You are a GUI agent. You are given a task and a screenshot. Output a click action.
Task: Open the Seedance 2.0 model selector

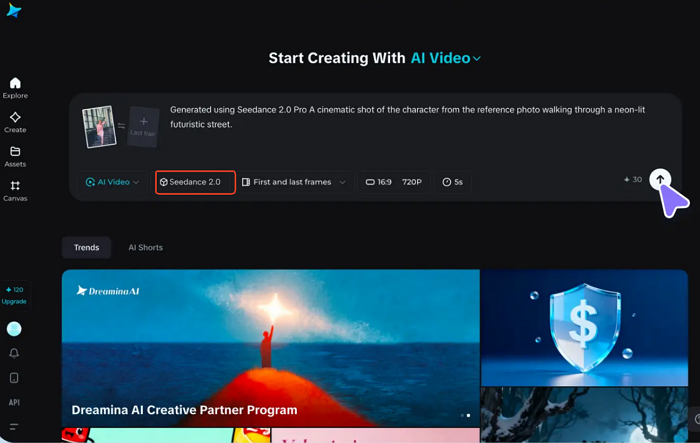tap(195, 182)
